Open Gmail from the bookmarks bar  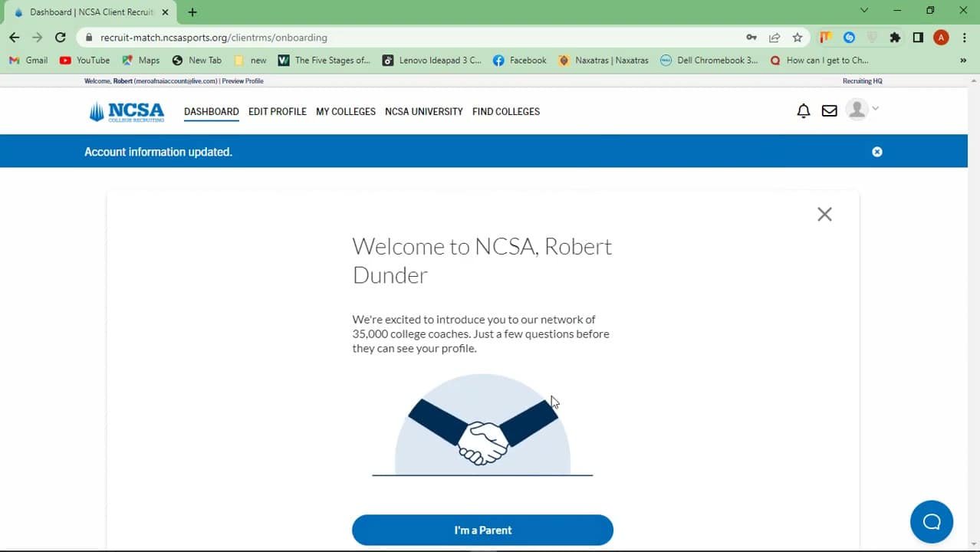click(27, 60)
